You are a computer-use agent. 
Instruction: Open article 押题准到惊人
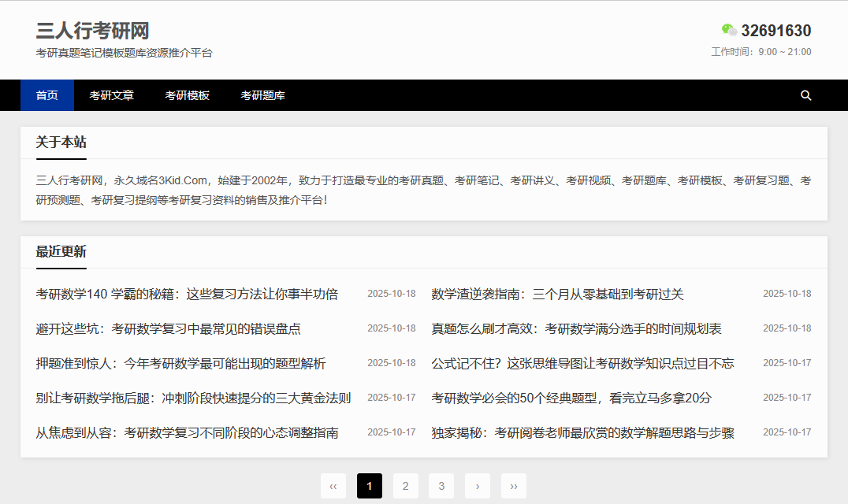click(180, 364)
